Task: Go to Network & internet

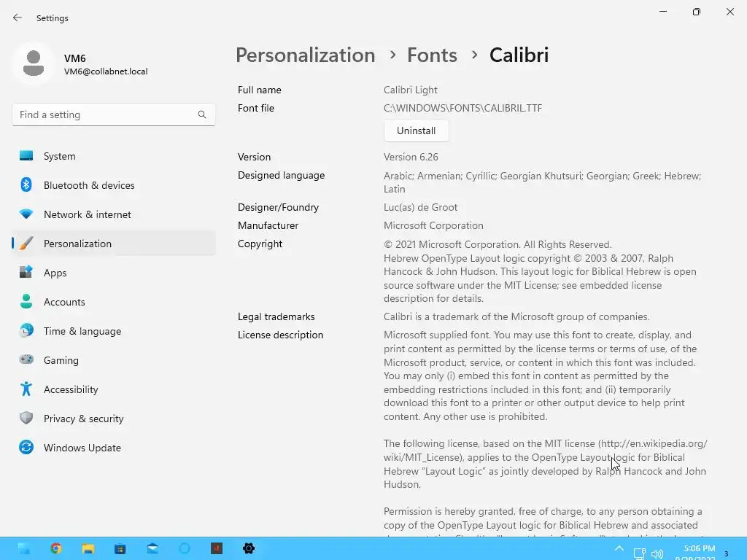Action: (x=113, y=214)
